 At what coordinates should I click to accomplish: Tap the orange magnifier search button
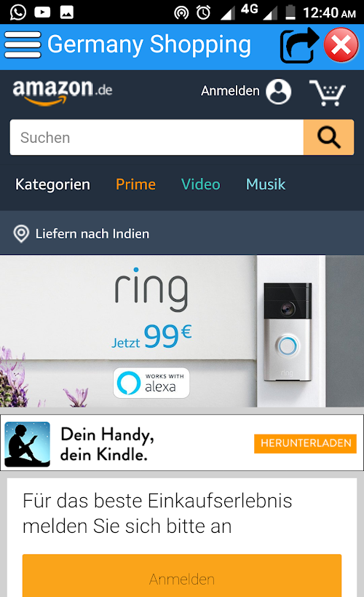[x=328, y=138]
